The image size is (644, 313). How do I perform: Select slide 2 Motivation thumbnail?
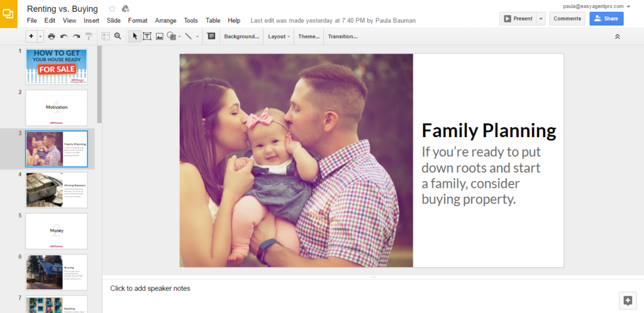[x=56, y=107]
